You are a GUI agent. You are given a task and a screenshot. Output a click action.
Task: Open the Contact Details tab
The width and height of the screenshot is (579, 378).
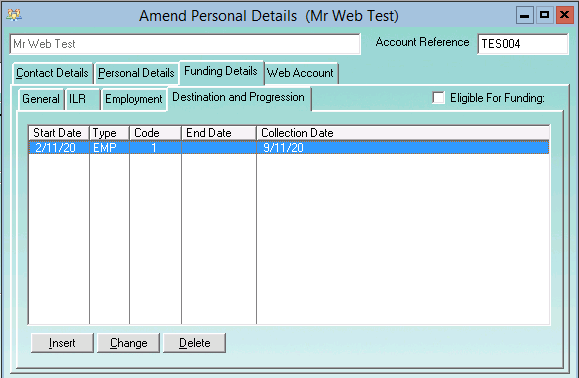pos(52,73)
